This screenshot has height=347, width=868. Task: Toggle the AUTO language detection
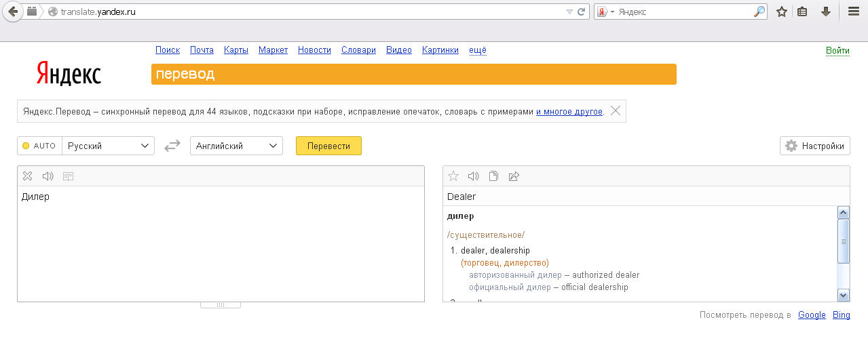(39, 146)
